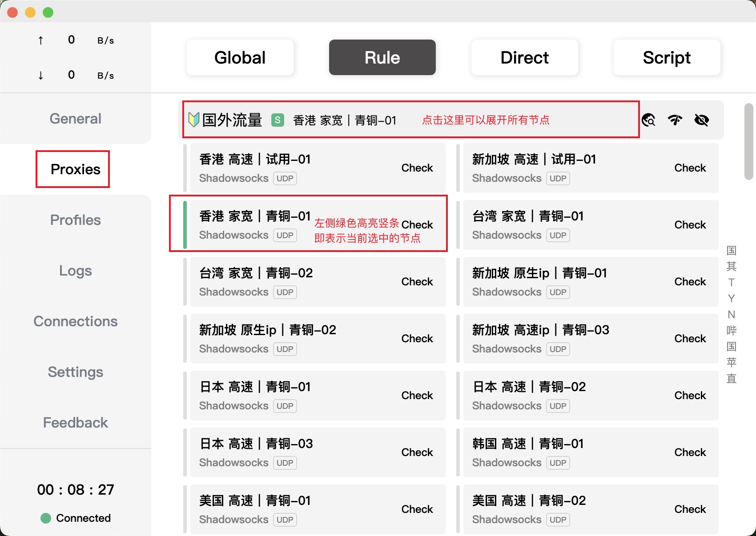Viewport: 756px width, 536px height.
Task: Select the 新加坡 原生ip | 青铜-01 node
Action: [591, 282]
